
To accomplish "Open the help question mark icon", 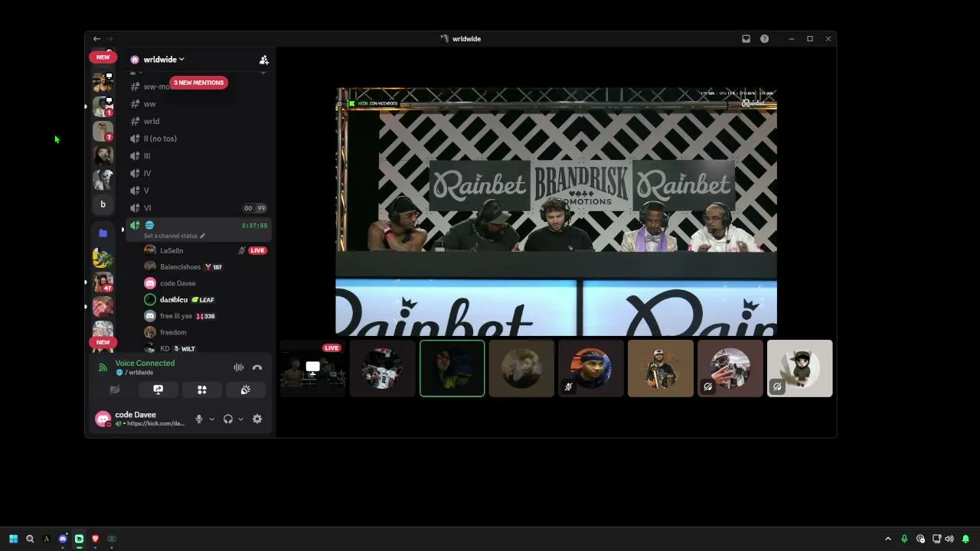I will [764, 39].
